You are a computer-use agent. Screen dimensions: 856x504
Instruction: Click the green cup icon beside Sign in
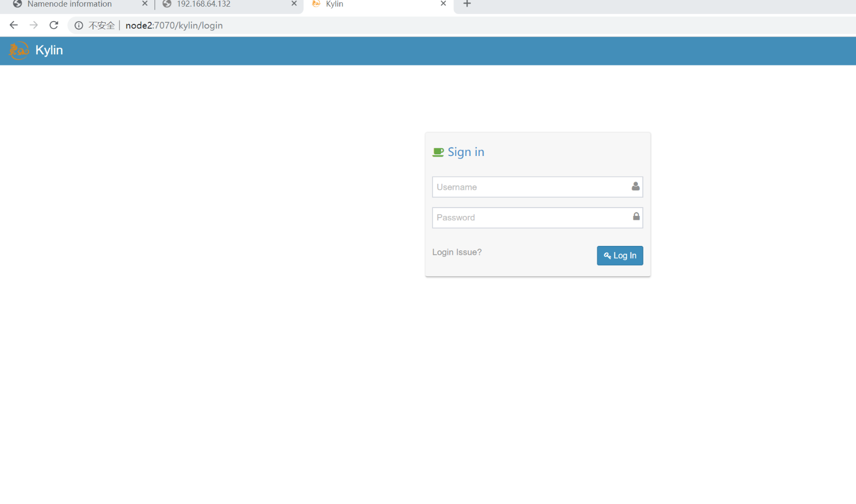[438, 152]
